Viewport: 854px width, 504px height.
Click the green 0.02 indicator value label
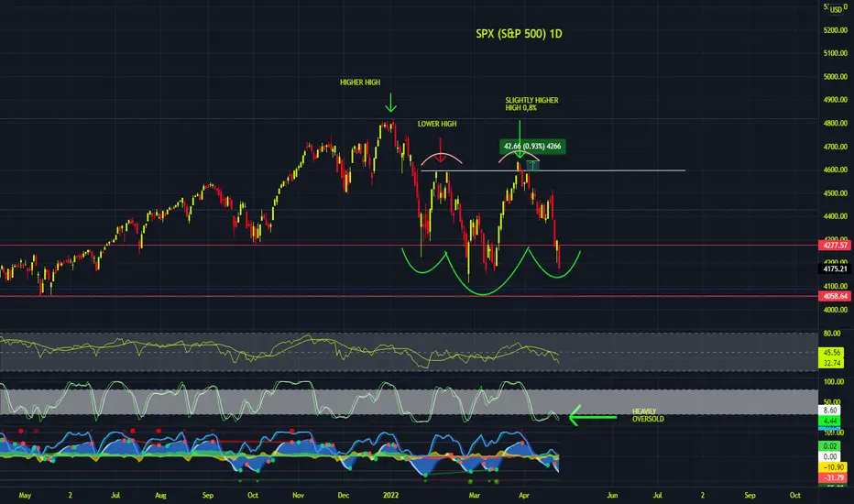pyautogui.click(x=830, y=446)
